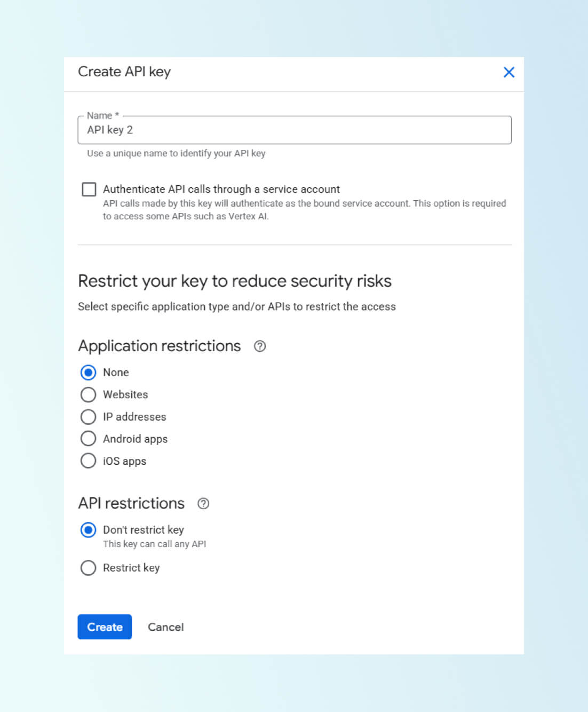This screenshot has width=588, height=712.
Task: Focus the Name input containing API key 2
Action: coord(295,130)
